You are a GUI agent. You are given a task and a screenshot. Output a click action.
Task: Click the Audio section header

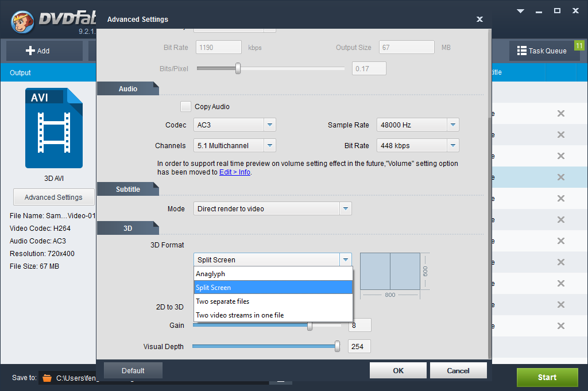pos(128,88)
